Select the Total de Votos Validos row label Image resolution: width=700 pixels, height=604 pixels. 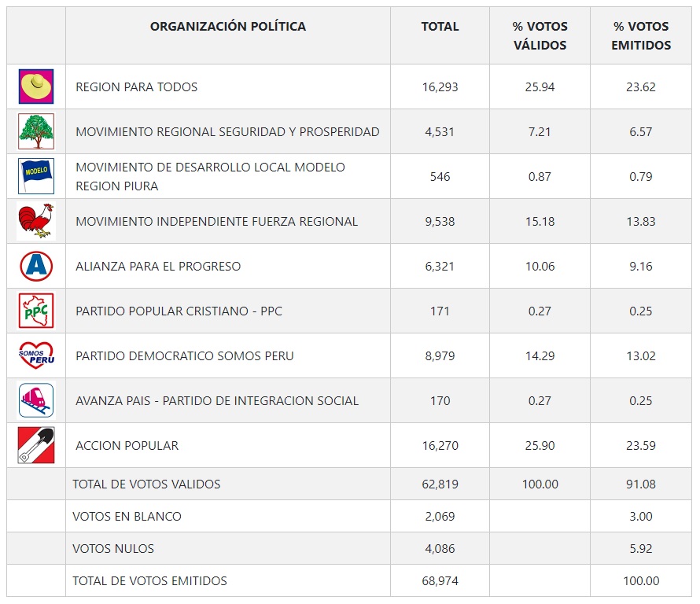(146, 484)
